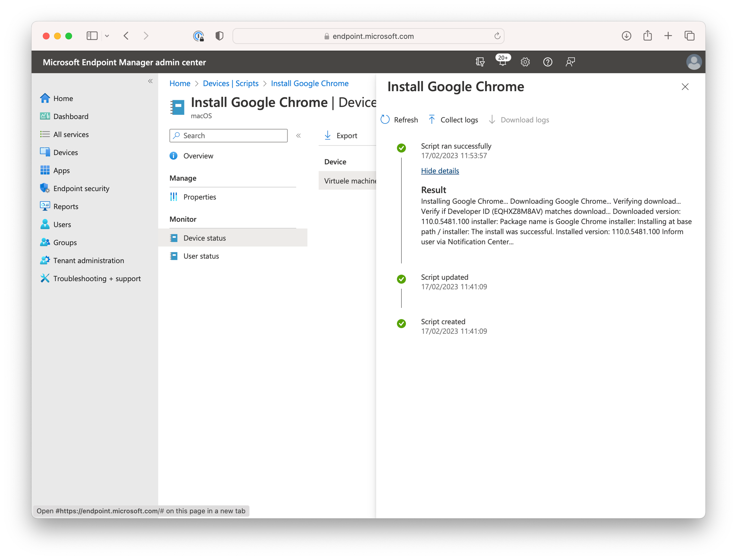Click the 17/02/2023 11:53:57 timestamp
737x560 pixels.
454,156
